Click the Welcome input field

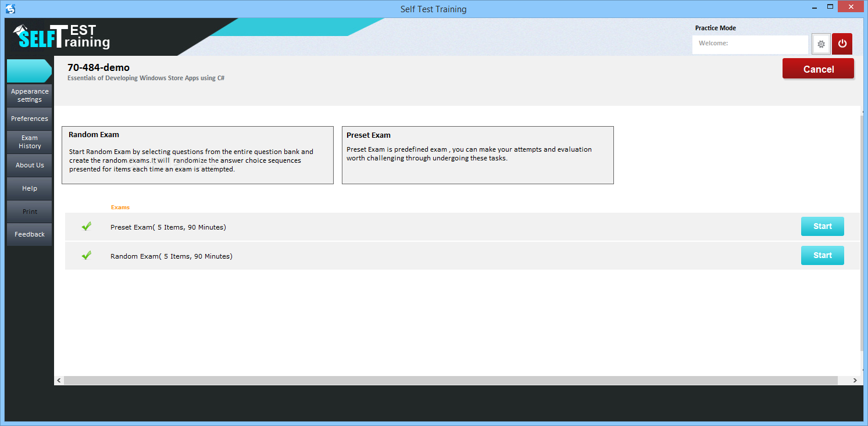coord(750,44)
